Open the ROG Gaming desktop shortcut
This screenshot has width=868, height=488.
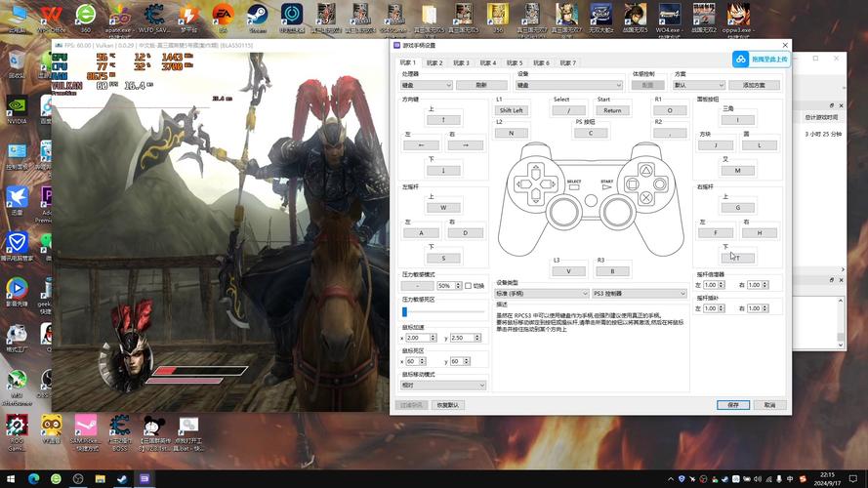18,432
